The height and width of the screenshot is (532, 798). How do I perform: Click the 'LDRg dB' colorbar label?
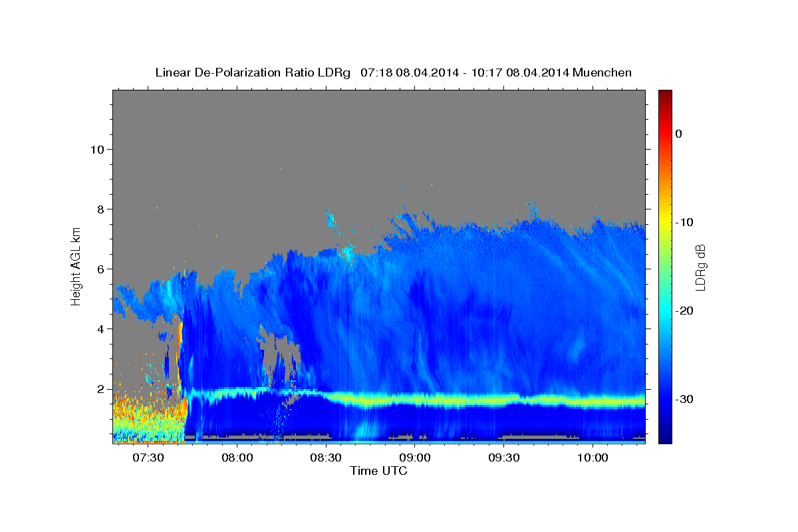point(700,267)
